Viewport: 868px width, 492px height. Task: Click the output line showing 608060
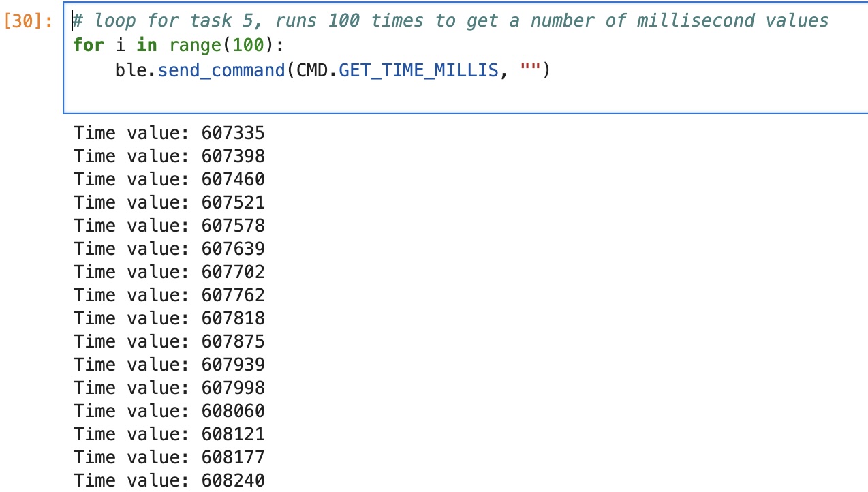[x=169, y=411]
